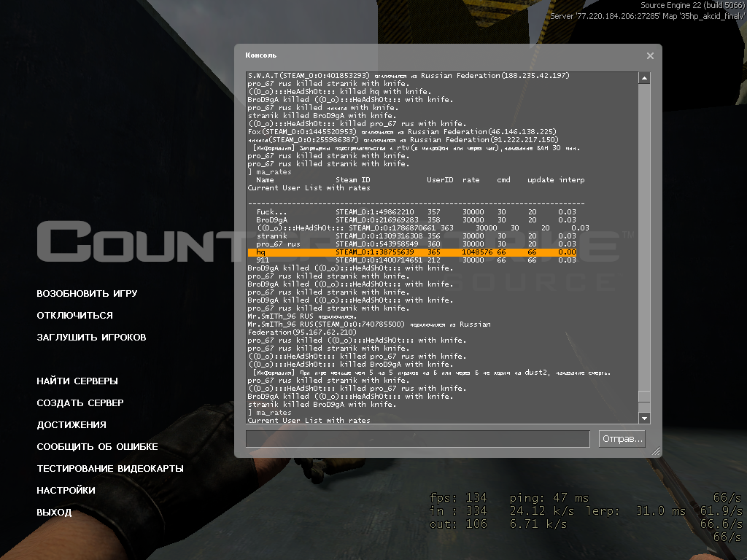This screenshot has height=560, width=747.
Task: Click the 'interp' column header text
Action: coord(572,180)
